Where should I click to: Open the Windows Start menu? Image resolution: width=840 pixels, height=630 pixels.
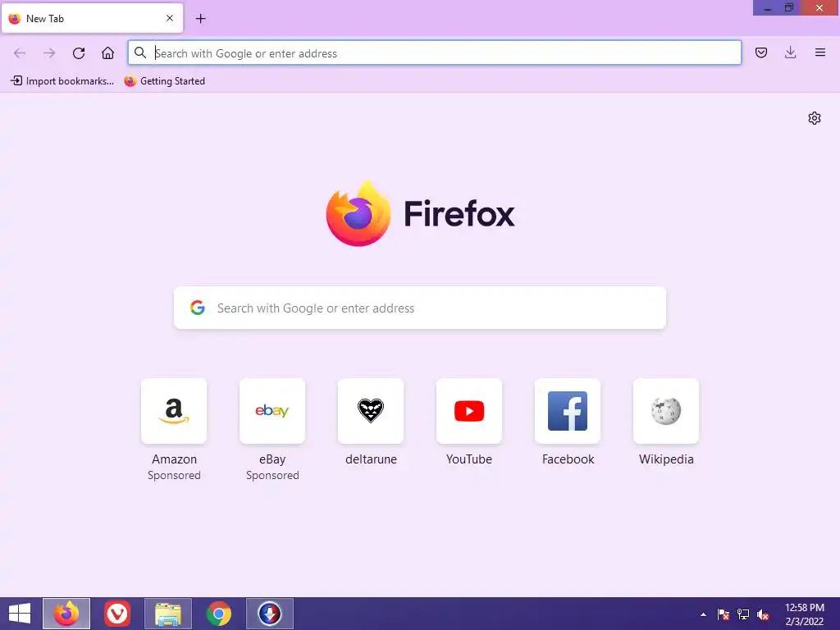(20, 614)
